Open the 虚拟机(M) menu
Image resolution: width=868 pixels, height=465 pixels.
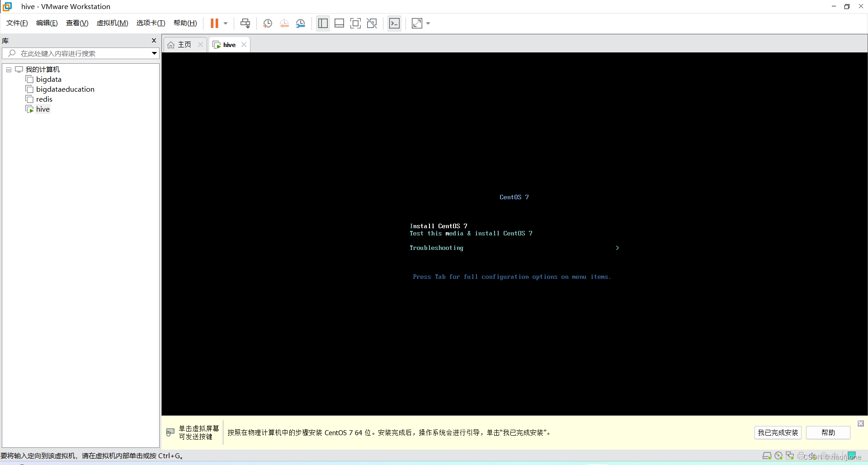click(113, 23)
